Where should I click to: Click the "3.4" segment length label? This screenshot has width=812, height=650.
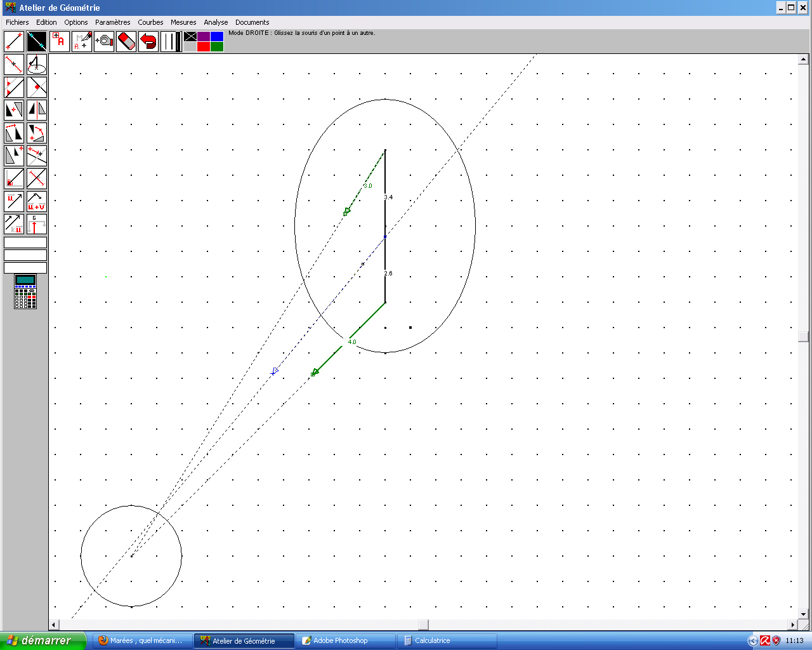[x=388, y=197]
